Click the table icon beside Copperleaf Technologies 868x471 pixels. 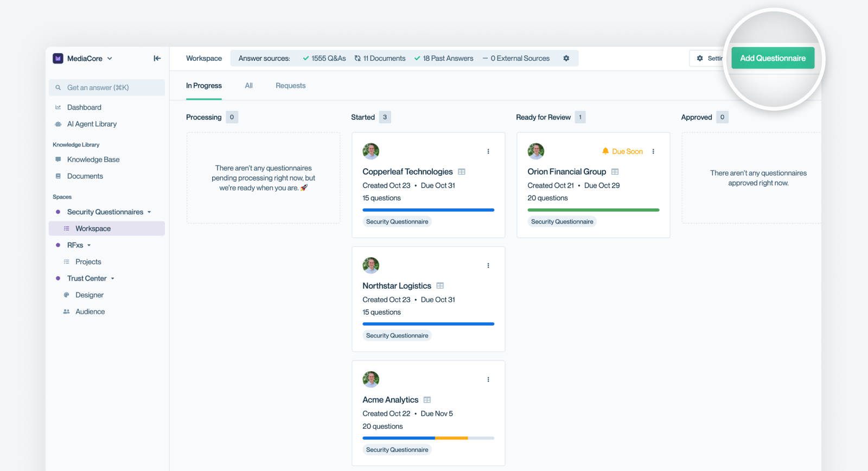click(x=462, y=172)
